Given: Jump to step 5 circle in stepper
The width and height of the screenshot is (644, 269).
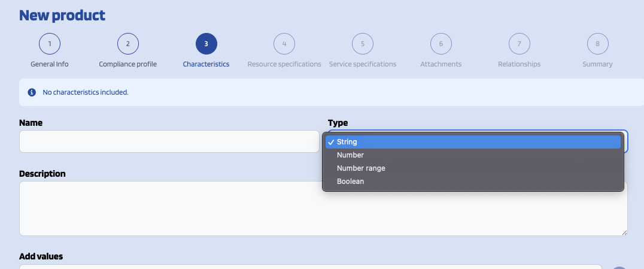Looking at the screenshot, I should 363,44.
